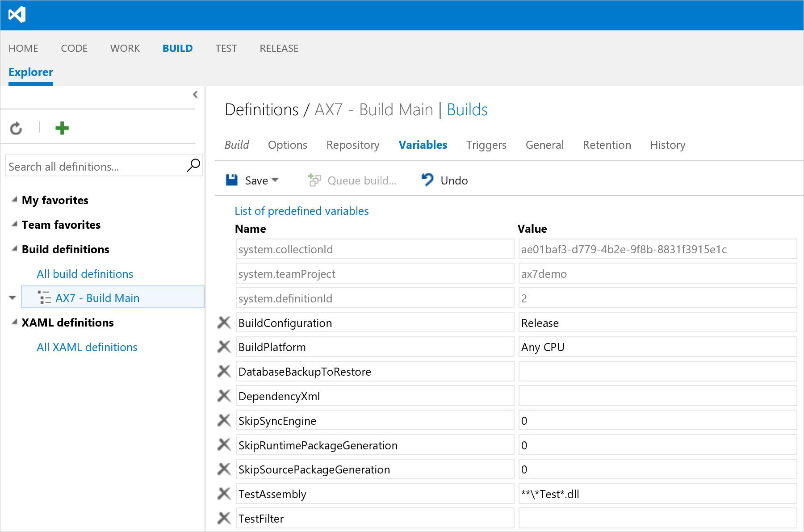
Task: Delete the TestAssembly variable
Action: pos(224,494)
